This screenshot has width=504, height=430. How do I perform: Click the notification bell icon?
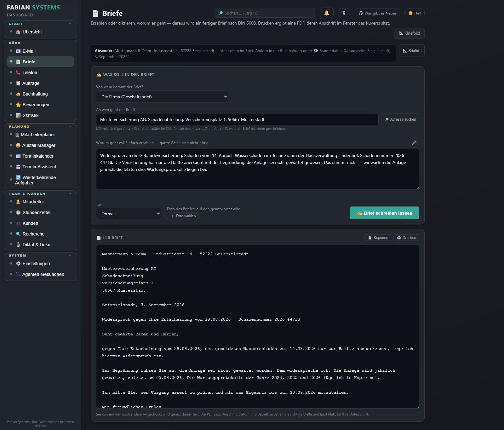point(326,13)
